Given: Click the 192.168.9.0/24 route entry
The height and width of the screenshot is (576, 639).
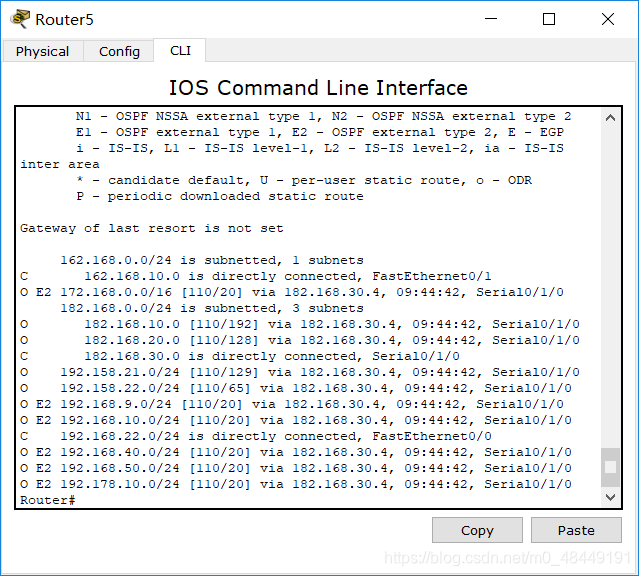Looking at the screenshot, I should click(292, 404).
